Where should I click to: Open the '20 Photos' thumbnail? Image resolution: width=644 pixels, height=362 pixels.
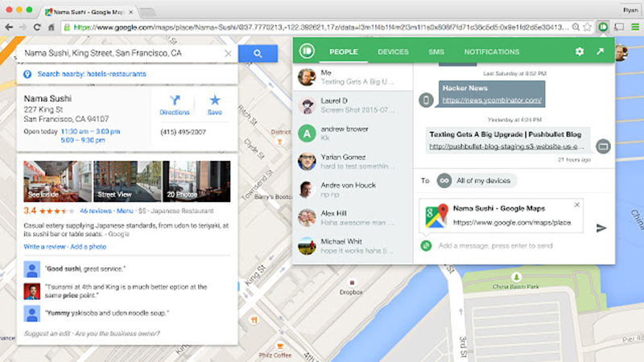coord(196,182)
